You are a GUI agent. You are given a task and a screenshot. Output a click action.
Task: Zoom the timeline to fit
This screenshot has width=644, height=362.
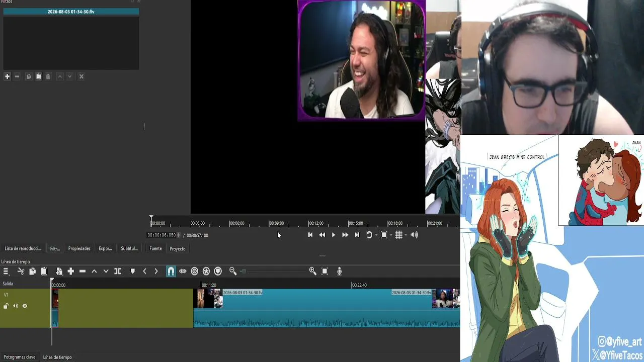[x=325, y=271]
